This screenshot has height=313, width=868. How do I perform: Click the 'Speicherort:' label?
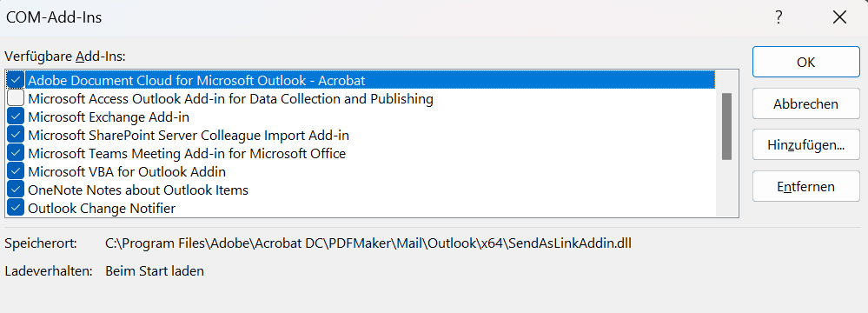pyautogui.click(x=41, y=243)
